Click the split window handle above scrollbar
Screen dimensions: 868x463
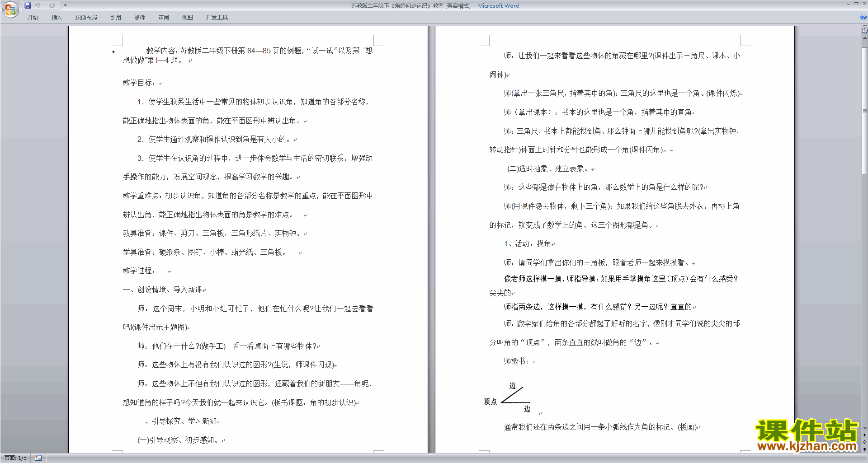click(x=864, y=26)
